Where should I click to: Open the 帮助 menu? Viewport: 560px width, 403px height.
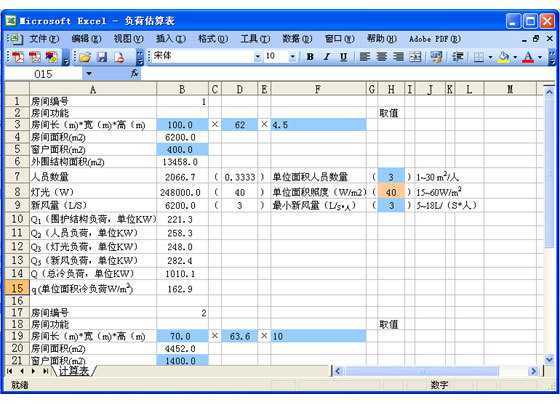pos(381,39)
